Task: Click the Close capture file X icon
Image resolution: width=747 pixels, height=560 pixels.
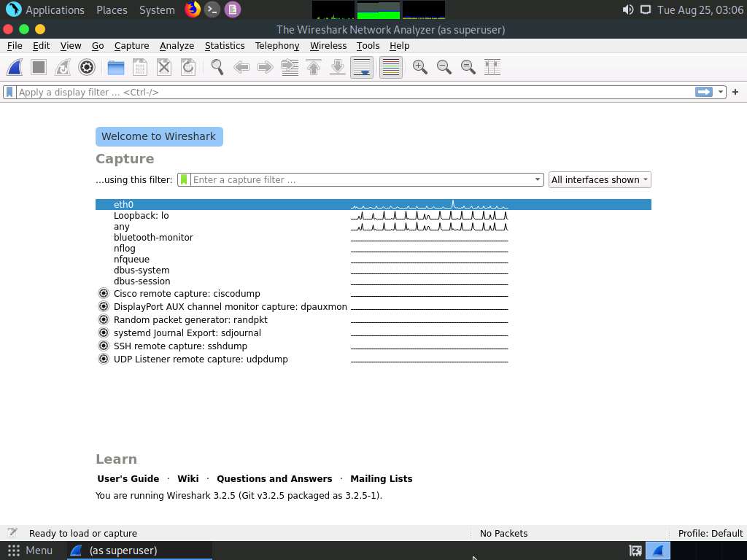Action: coord(164,67)
